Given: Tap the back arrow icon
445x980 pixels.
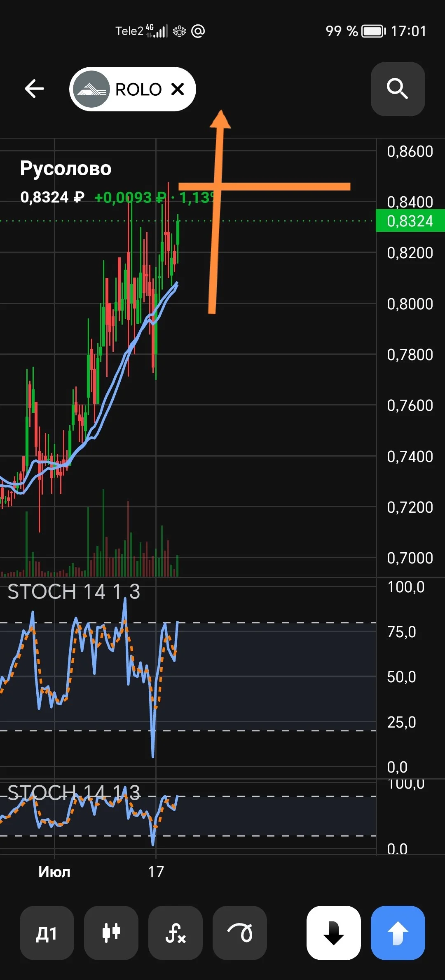Looking at the screenshot, I should 34,89.
